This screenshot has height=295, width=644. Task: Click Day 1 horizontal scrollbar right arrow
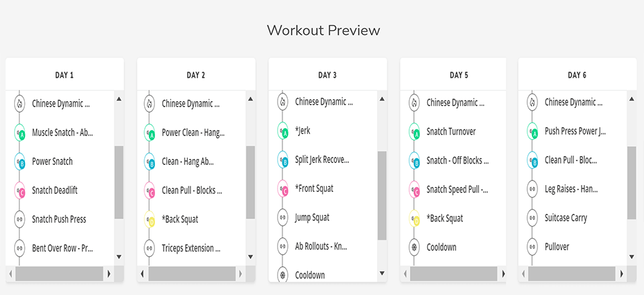click(109, 274)
